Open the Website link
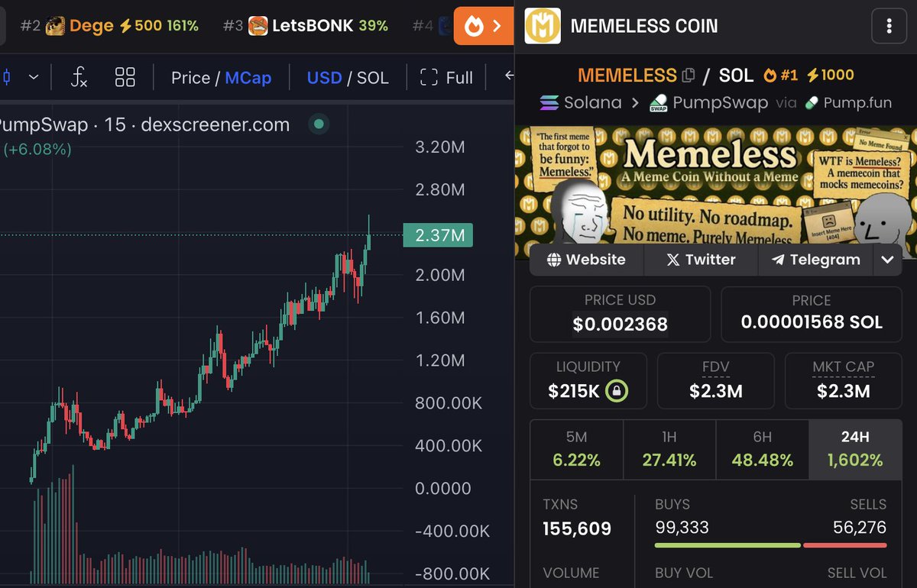 click(x=586, y=260)
